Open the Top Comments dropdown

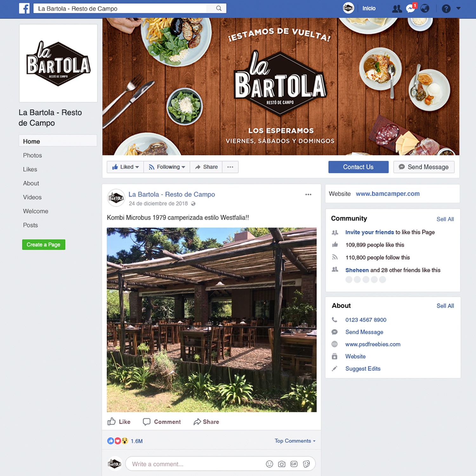point(295,441)
